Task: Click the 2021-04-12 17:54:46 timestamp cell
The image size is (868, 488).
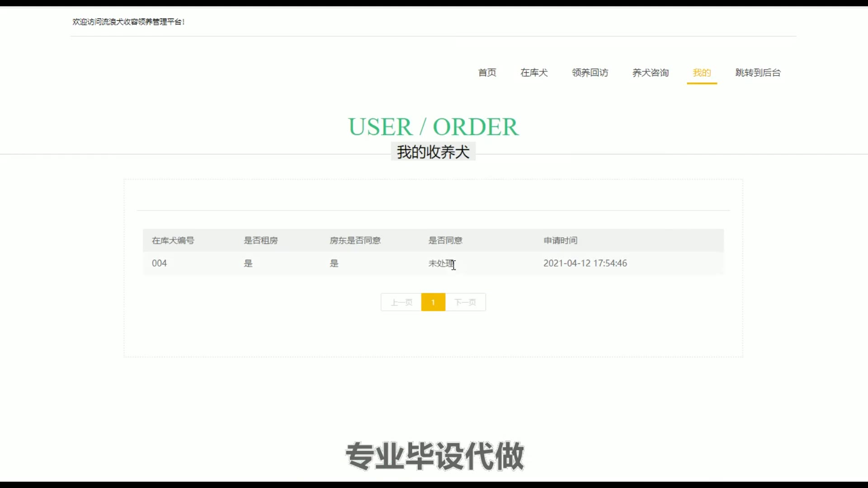Action: point(585,263)
